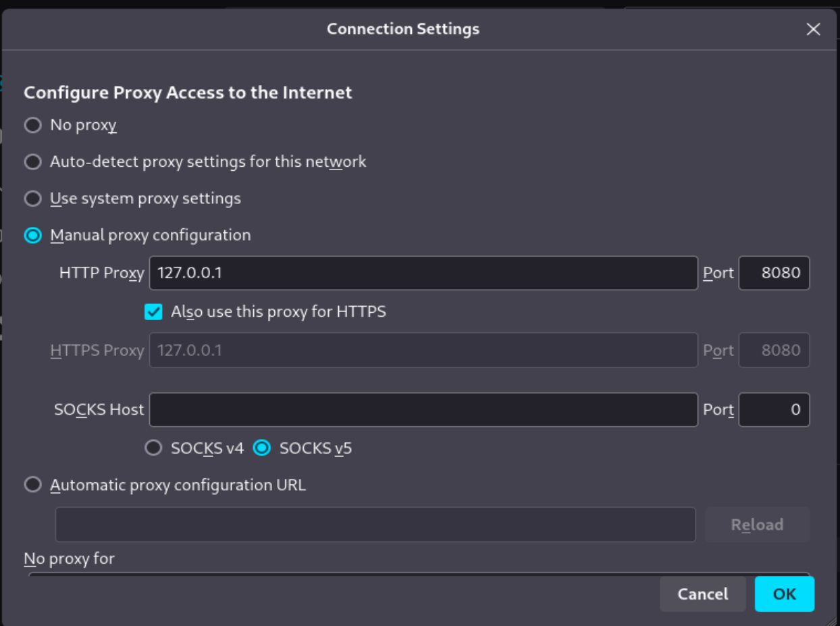Select Use system proxy settings option
This screenshot has width=840, height=626.
(33, 199)
